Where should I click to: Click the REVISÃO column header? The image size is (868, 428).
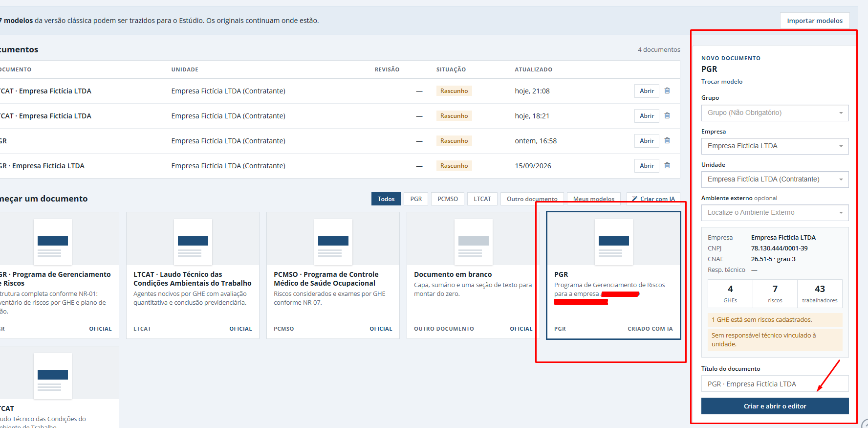point(387,69)
